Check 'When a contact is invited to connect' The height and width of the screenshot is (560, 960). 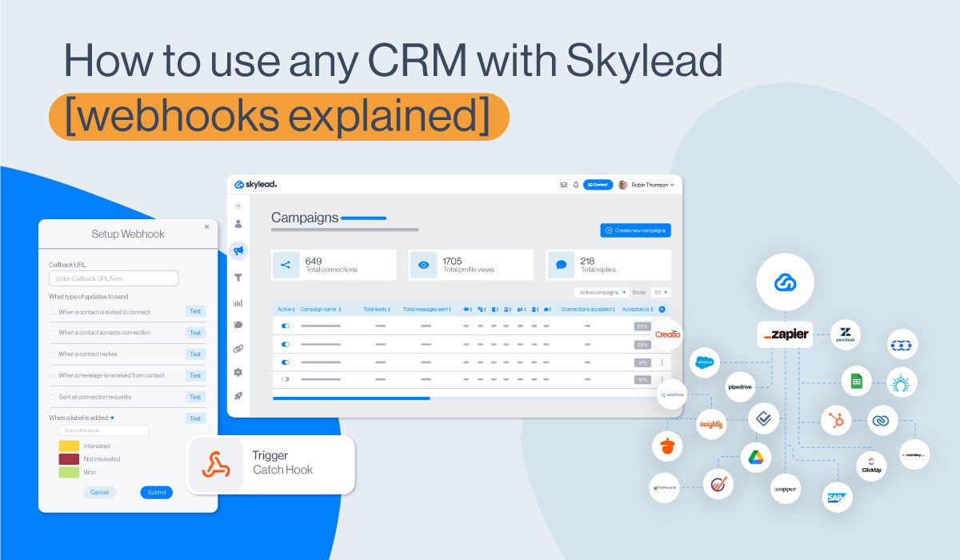point(52,312)
